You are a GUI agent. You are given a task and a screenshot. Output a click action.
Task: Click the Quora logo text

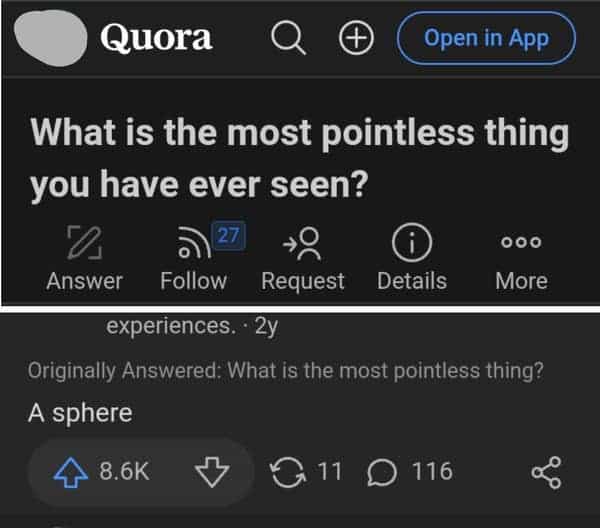point(156,38)
